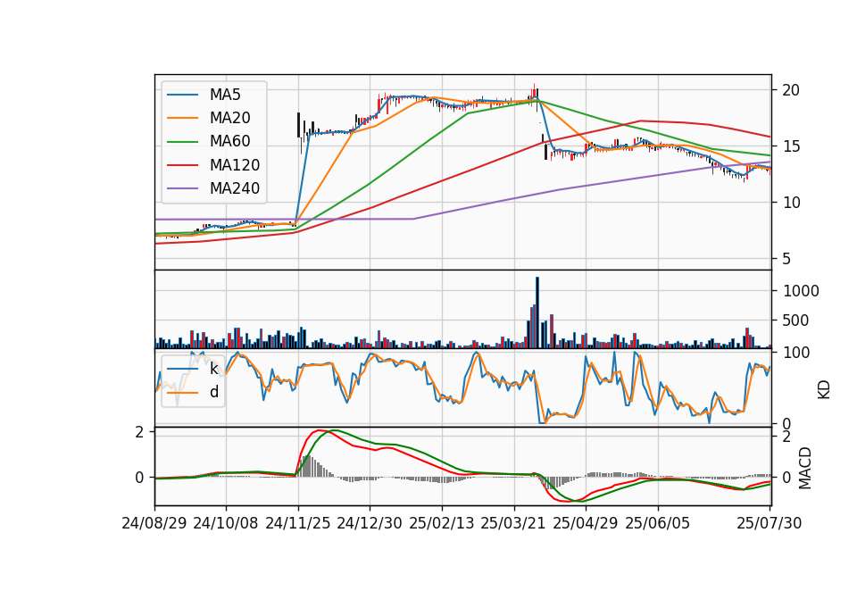Click the green MA60 legend line sample
Image resolution: width=857 pixels, height=616 pixels.
click(x=182, y=142)
